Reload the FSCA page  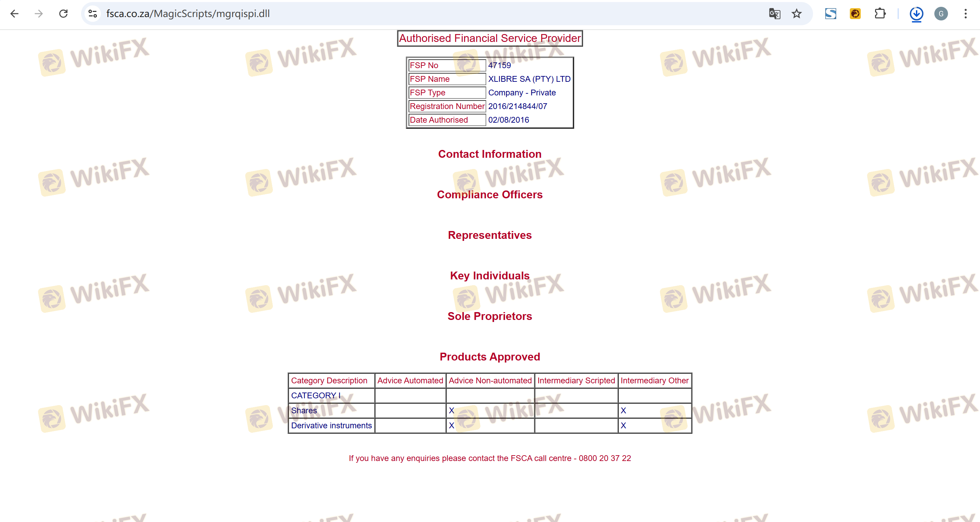(63, 14)
